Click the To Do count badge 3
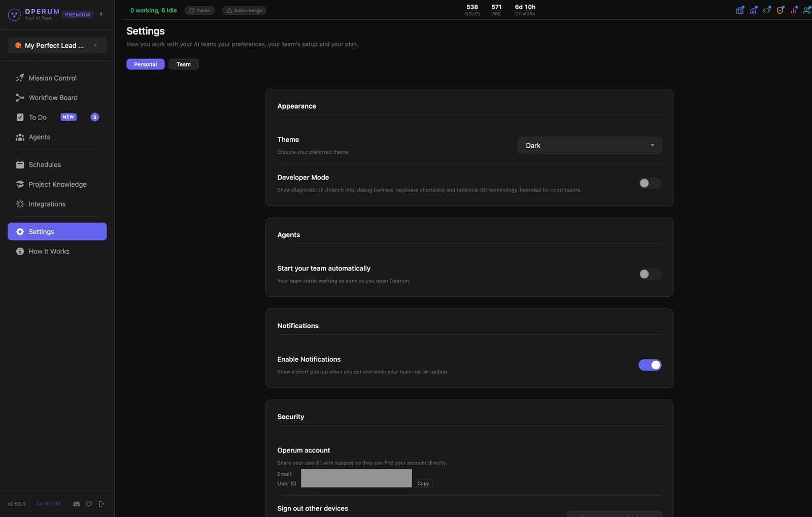Viewport: 812px width, 517px height. (95, 117)
